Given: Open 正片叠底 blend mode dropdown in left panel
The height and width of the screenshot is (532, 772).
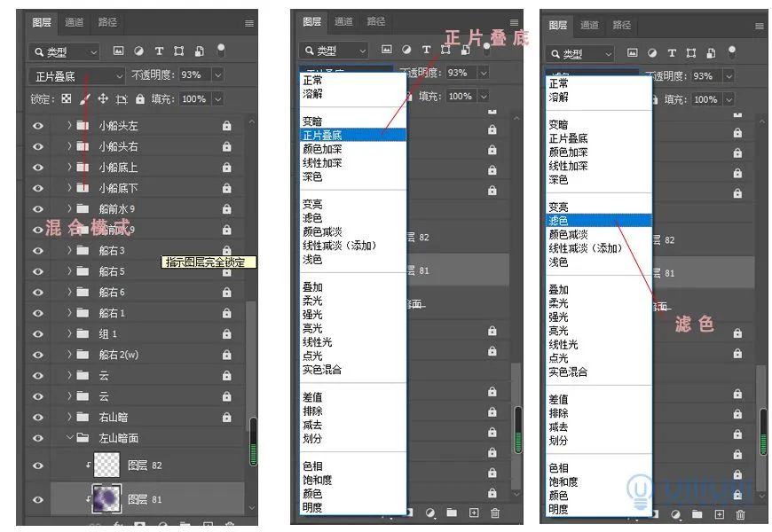Looking at the screenshot, I should click(76, 76).
